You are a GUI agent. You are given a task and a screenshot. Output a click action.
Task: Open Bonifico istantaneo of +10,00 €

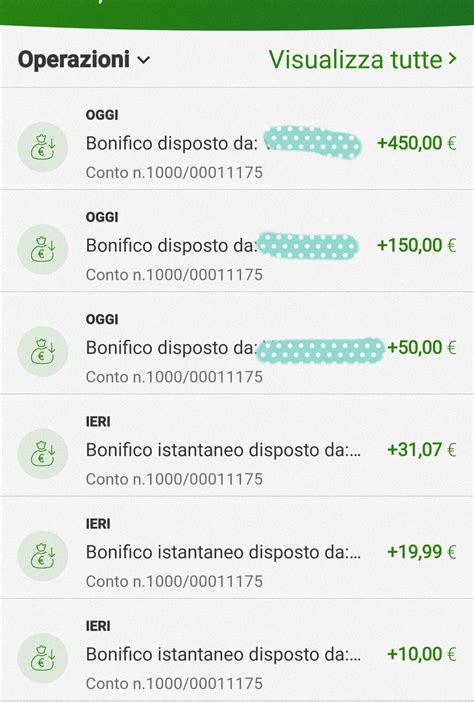(237, 650)
